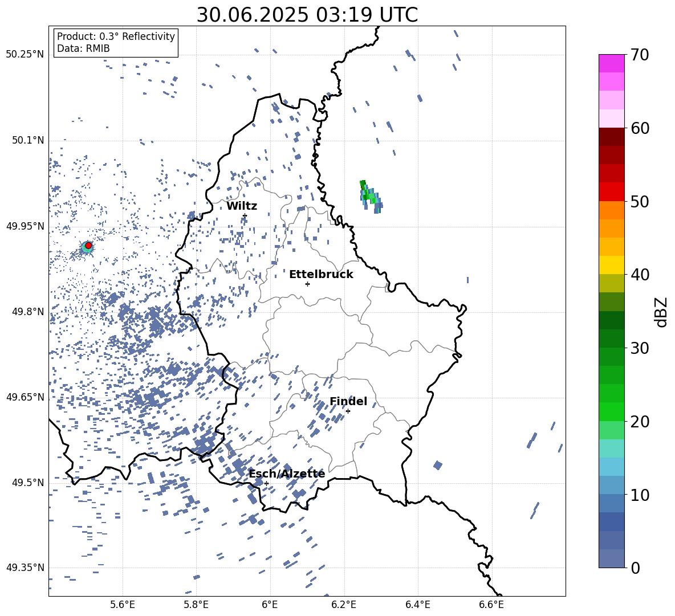Click the colorbar tick label 0
This screenshot has width=675, height=616.
coord(635,568)
